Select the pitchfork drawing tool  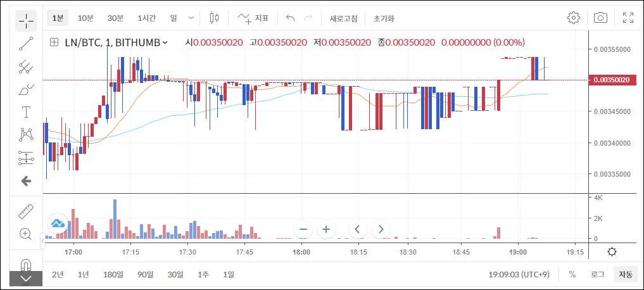click(x=26, y=66)
